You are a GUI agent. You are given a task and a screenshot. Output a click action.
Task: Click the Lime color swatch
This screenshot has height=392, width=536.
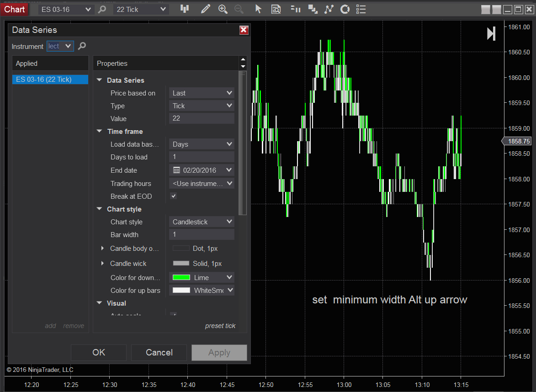[x=181, y=277]
